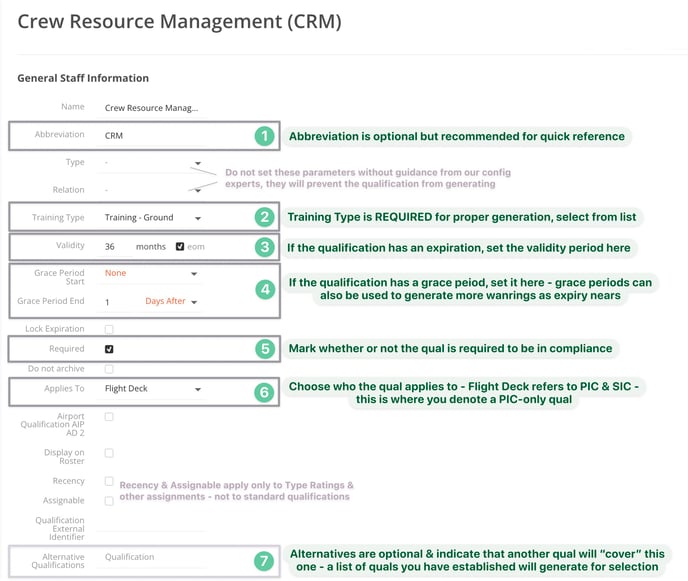Open the Relation dropdown

pyautogui.click(x=151, y=190)
